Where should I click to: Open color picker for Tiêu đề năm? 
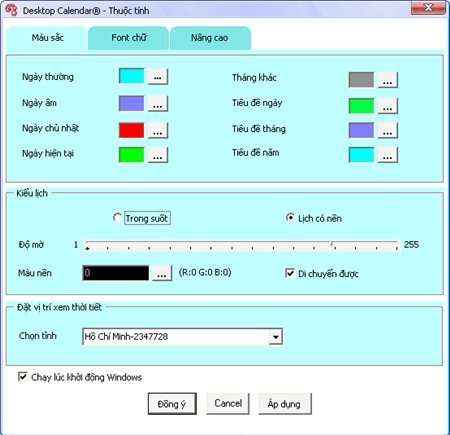(x=387, y=155)
